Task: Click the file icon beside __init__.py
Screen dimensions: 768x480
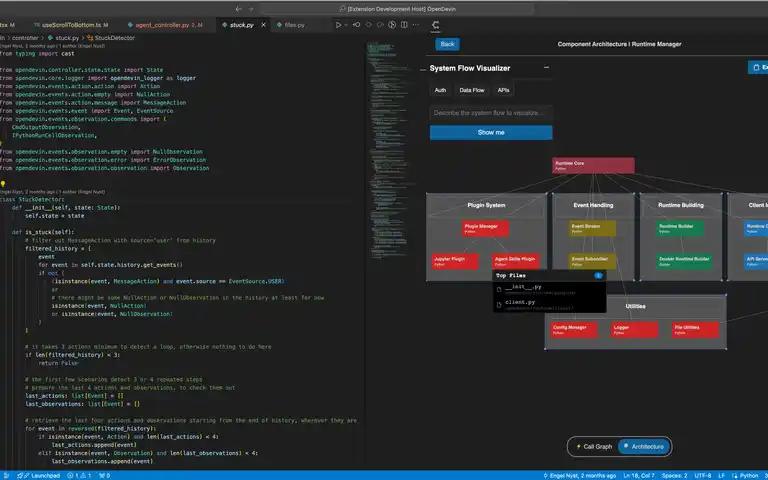Action: pos(499,289)
